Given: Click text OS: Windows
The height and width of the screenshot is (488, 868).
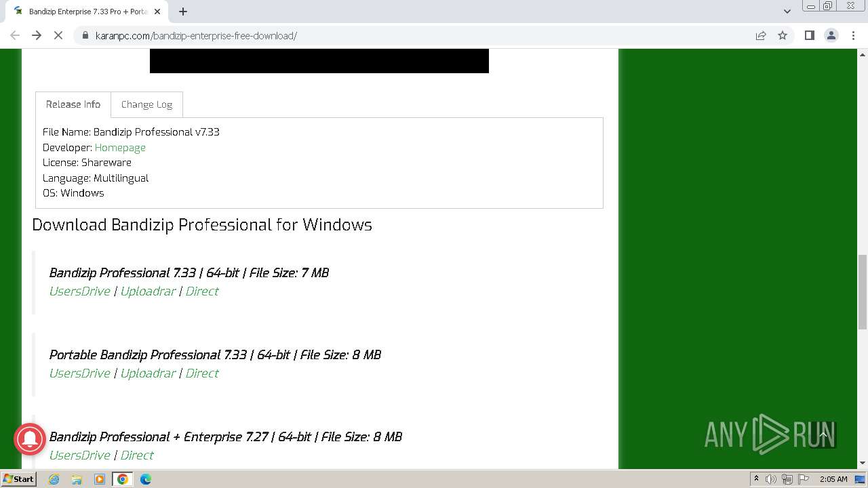Looking at the screenshot, I should tap(73, 193).
